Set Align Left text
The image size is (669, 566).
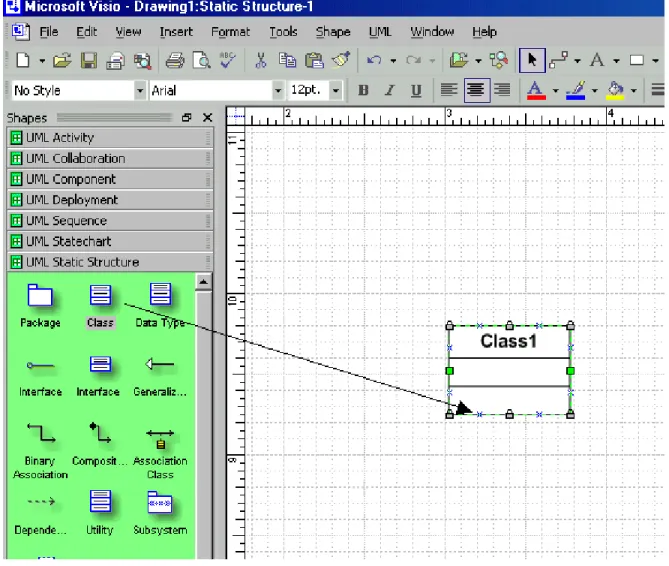coord(449,90)
